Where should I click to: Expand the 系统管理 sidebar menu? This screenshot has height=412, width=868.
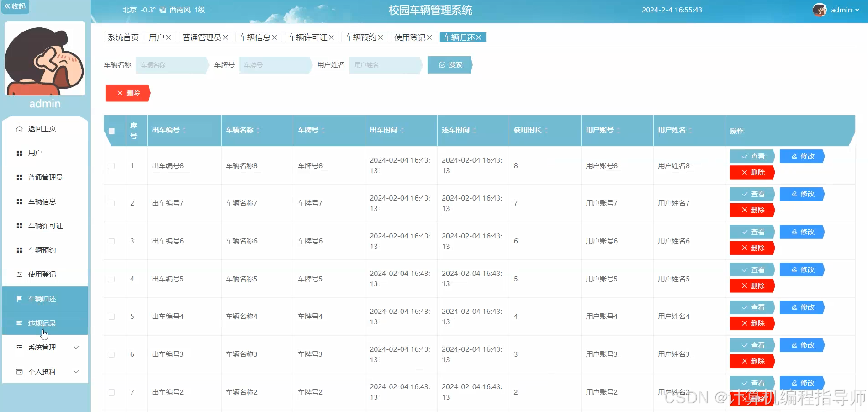(x=41, y=347)
